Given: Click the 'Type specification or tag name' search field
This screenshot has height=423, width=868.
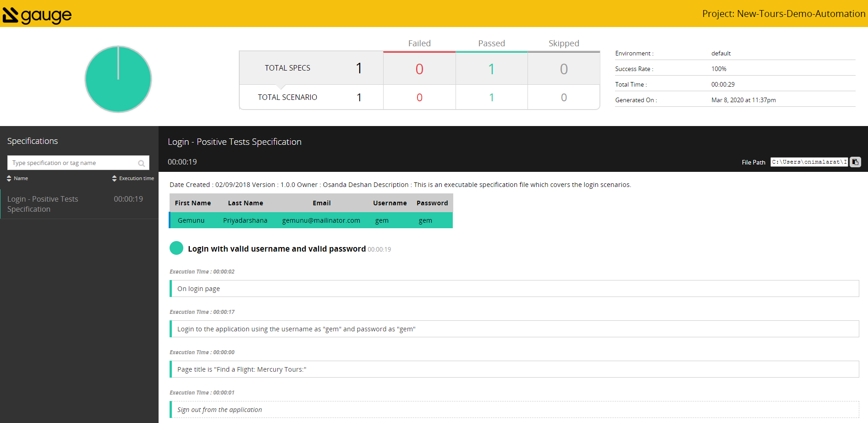Looking at the screenshot, I should (x=69, y=163).
